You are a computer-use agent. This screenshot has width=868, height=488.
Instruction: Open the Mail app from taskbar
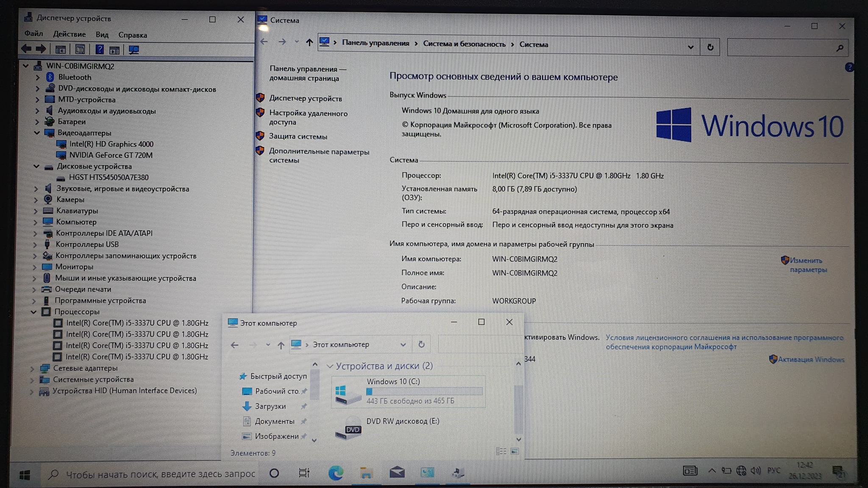point(397,473)
